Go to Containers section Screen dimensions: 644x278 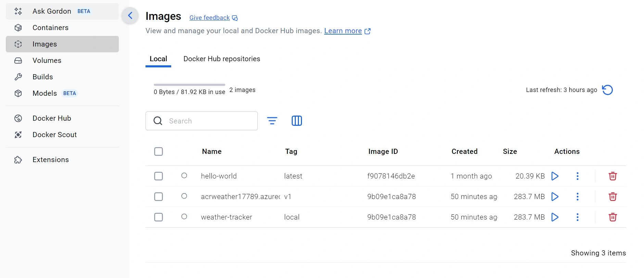tap(62, 28)
